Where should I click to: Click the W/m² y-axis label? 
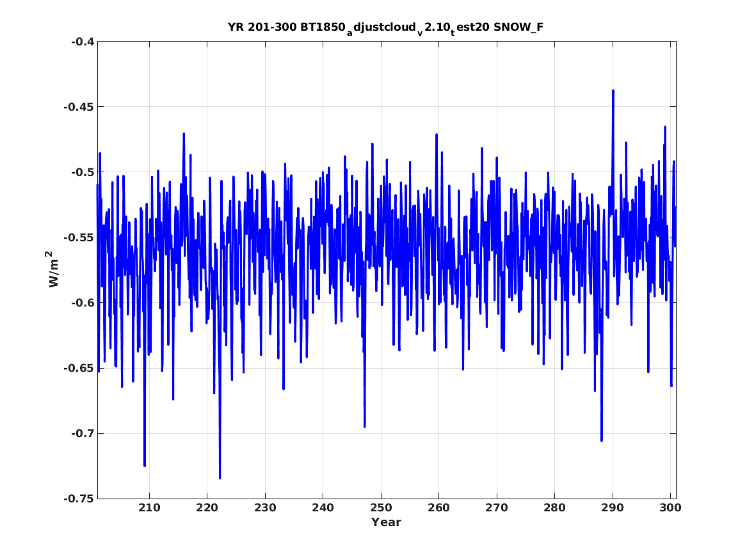[x=53, y=269]
